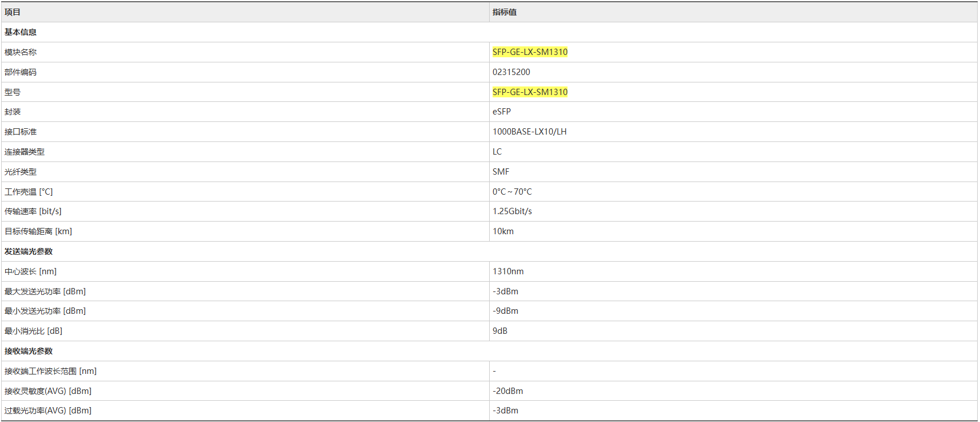This screenshot has width=980, height=422.
Task: Select the 1310nm wavelength value
Action: coord(508,271)
